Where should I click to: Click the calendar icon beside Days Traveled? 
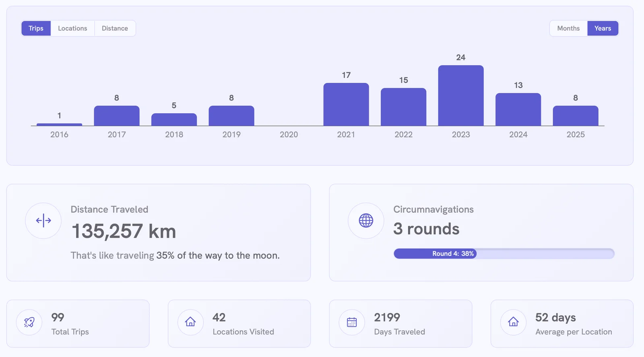352,322
